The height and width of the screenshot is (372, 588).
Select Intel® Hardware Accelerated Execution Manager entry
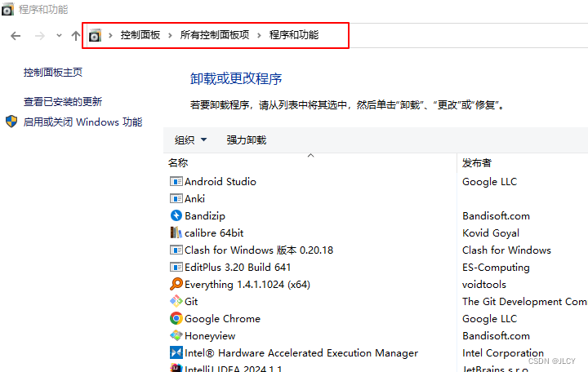click(301, 353)
